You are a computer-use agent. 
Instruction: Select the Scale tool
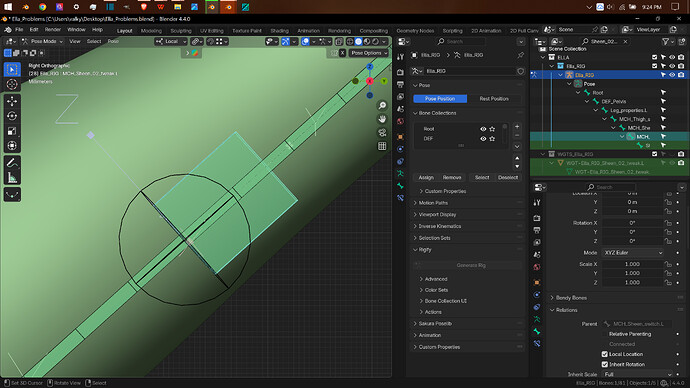pos(12,131)
